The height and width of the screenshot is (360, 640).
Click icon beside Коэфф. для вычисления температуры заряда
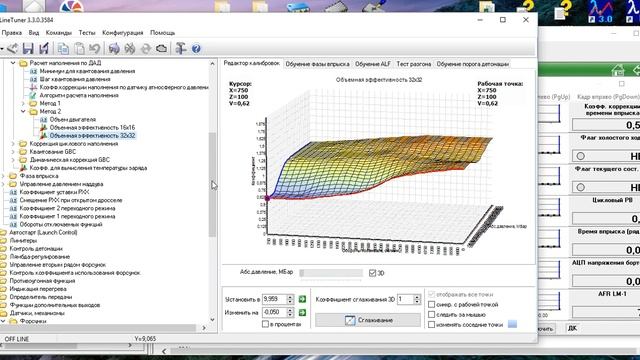tap(23, 168)
